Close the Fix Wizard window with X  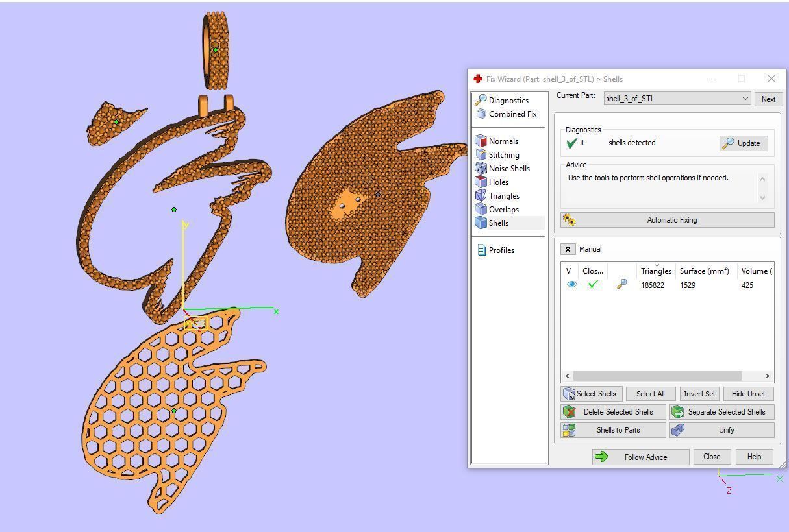point(771,79)
